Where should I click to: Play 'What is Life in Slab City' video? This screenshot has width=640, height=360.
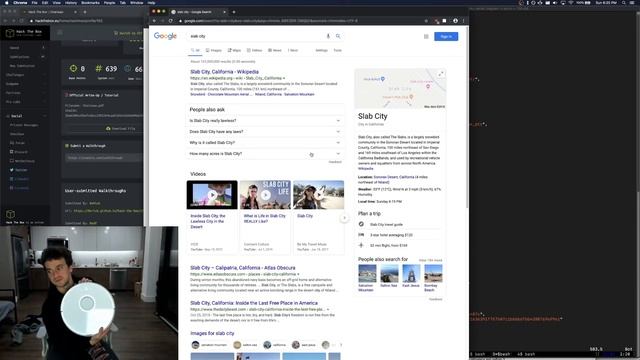(x=265, y=195)
